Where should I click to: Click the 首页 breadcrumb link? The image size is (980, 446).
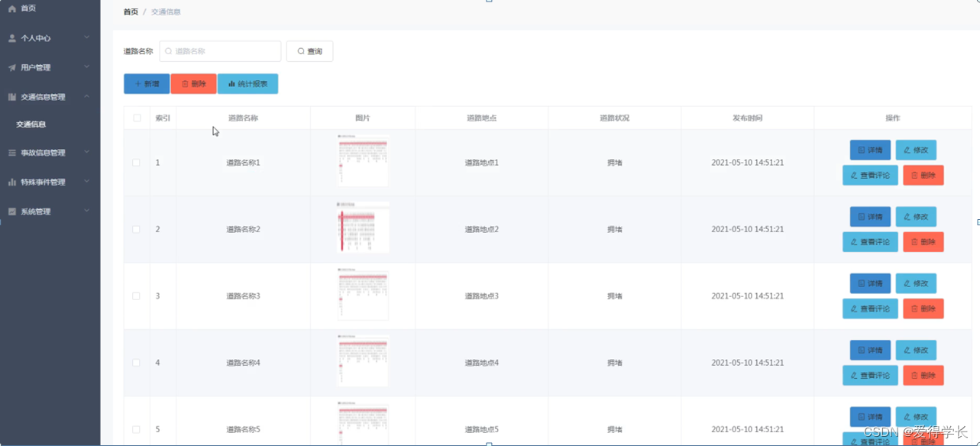[x=131, y=12]
